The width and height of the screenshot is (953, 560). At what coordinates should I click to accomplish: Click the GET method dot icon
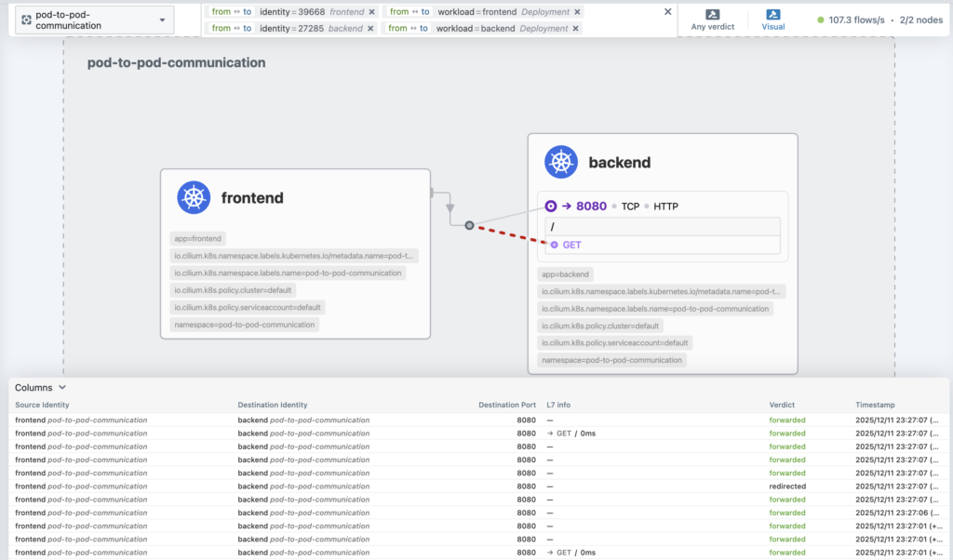(554, 245)
